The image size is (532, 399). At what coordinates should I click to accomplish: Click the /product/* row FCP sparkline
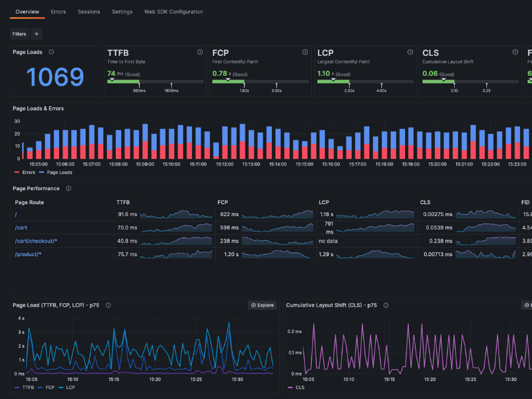277,254
